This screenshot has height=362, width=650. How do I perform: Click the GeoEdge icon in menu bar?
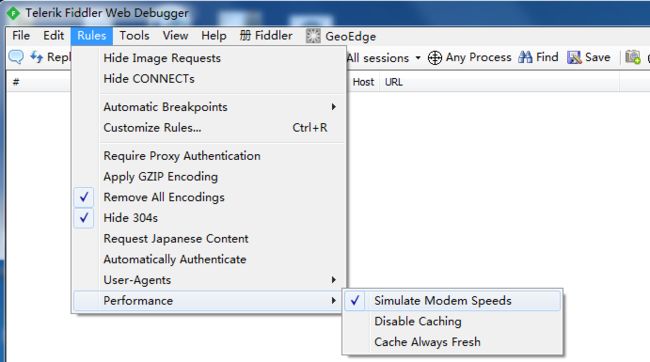pos(313,36)
